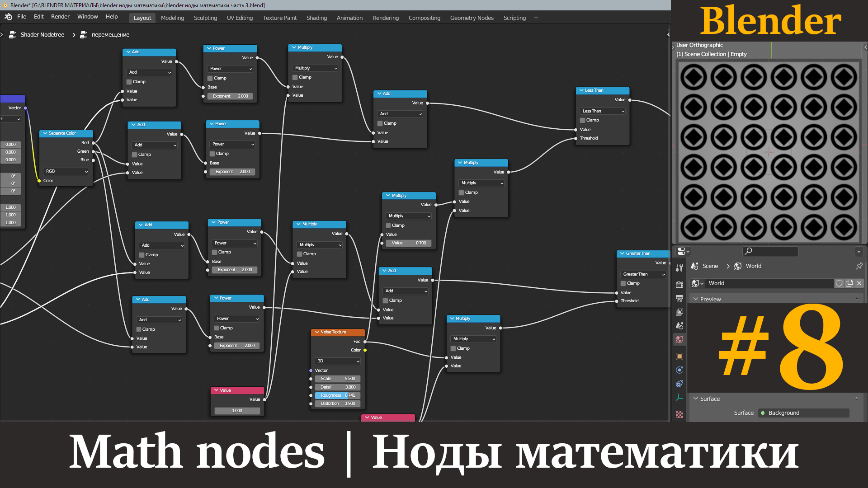Image resolution: width=868 pixels, height=488 pixels.
Task: Switch to the Shading workspace tab
Action: point(316,18)
